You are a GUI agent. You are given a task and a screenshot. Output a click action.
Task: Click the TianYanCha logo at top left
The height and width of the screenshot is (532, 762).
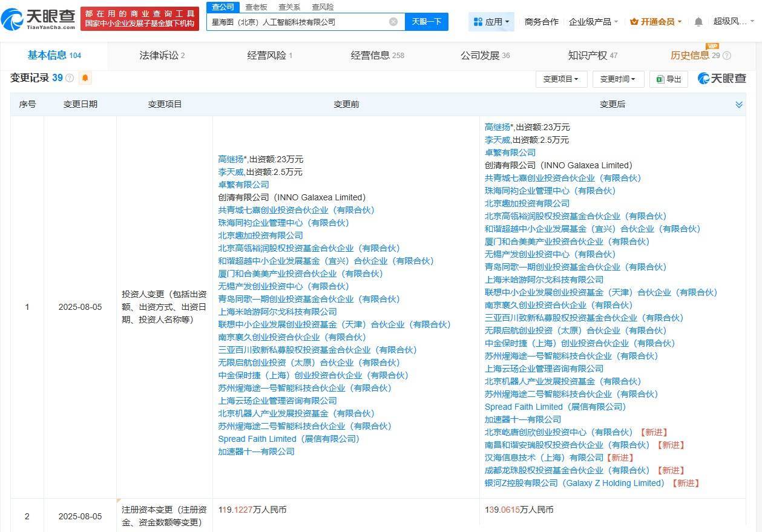pos(39,19)
